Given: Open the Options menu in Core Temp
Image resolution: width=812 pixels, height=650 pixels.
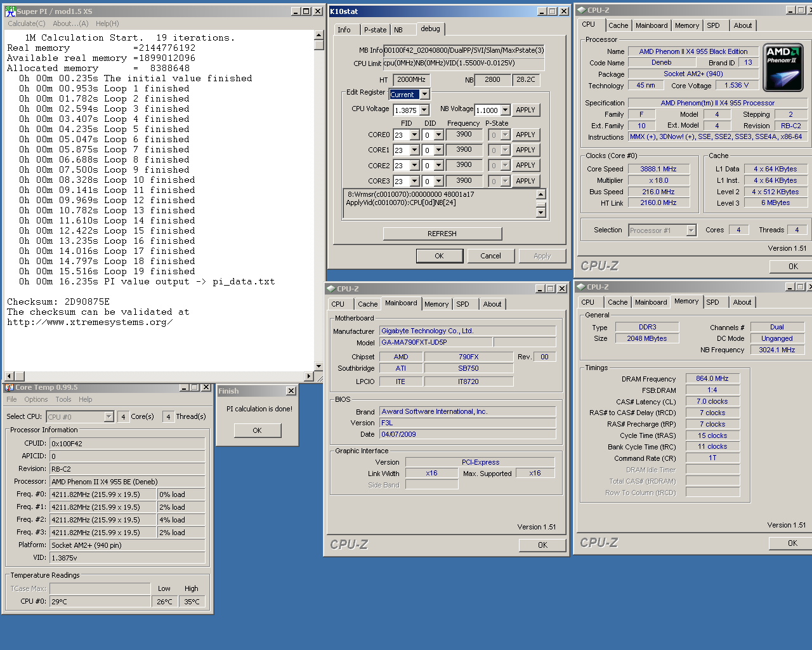Looking at the screenshot, I should (36, 399).
